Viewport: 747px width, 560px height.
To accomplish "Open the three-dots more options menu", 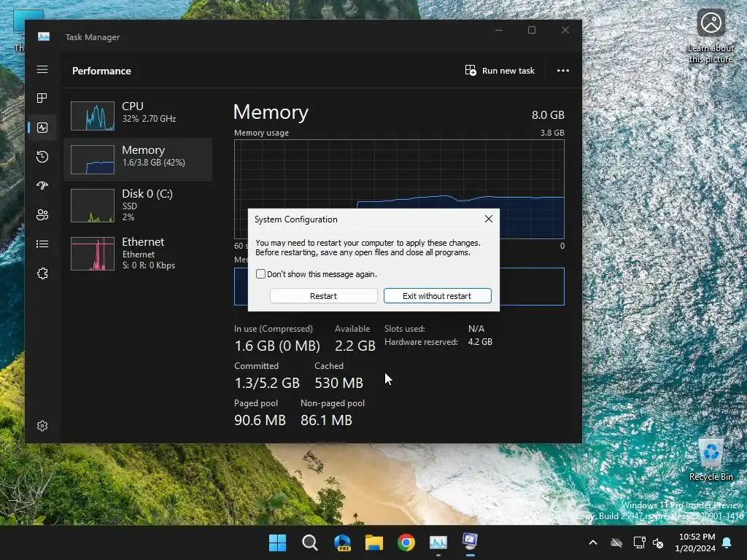I will (563, 71).
